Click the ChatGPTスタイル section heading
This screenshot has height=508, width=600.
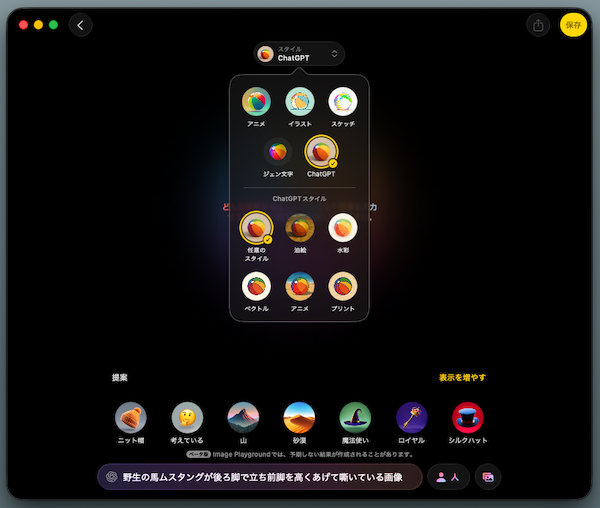coord(299,199)
